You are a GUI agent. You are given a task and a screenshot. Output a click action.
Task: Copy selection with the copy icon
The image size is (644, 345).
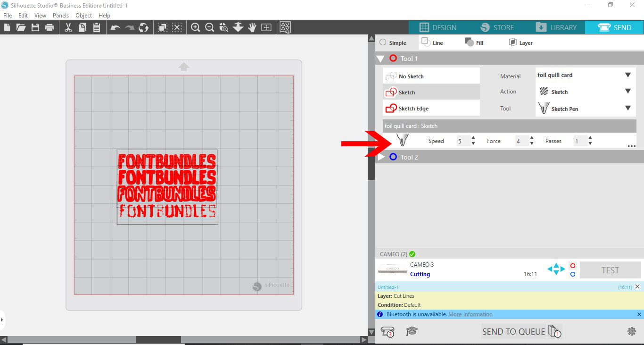[83, 27]
